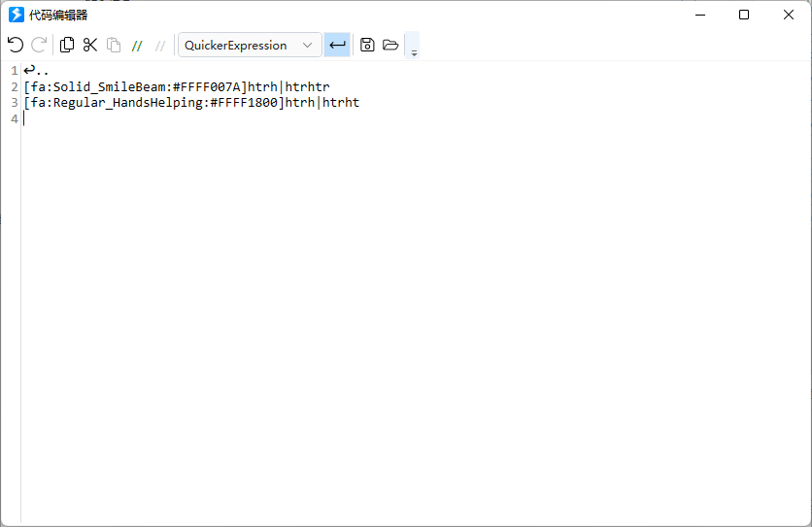
Task: Open the QuickerExpression language dropdown
Action: (x=250, y=45)
